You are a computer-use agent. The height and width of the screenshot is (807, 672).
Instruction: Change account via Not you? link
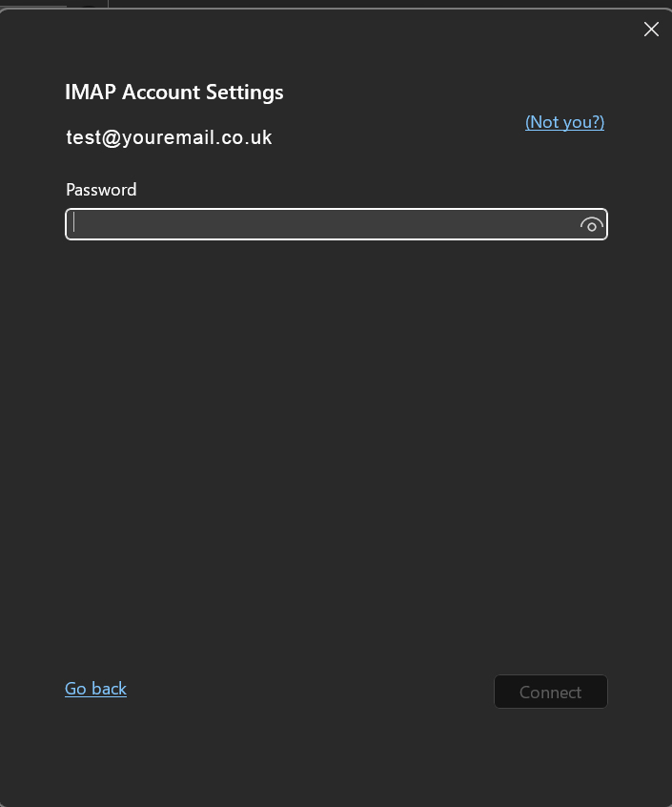pyautogui.click(x=564, y=122)
